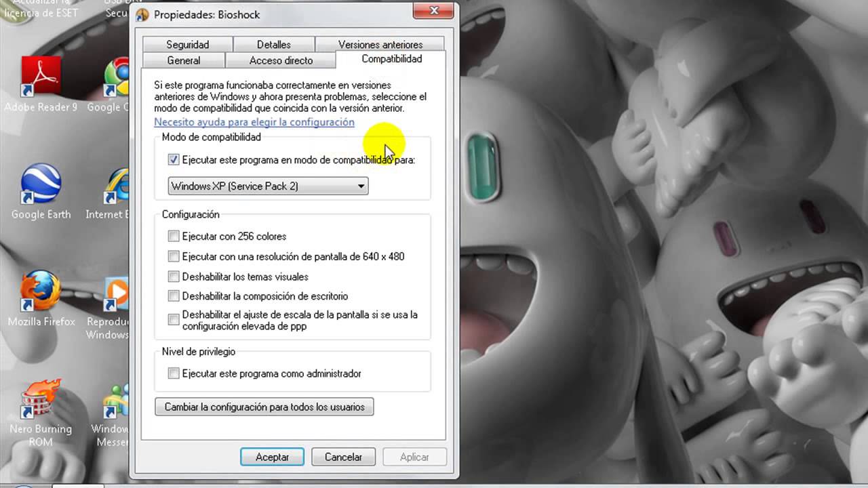This screenshot has width=868, height=488.
Task: Select the Compatibilidad tab
Action: [x=392, y=59]
